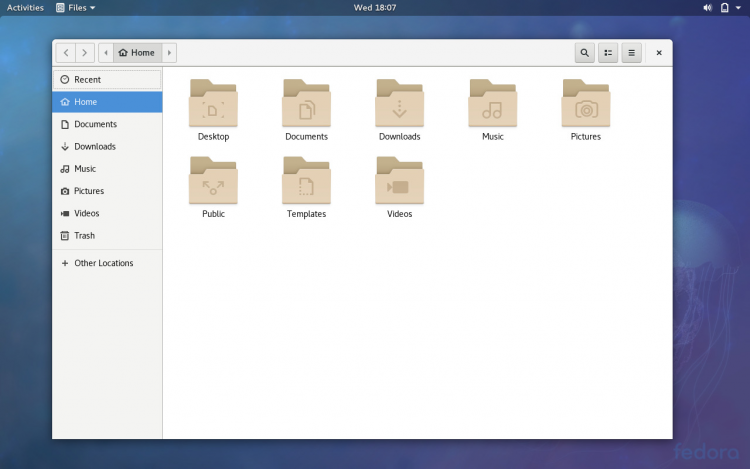Click the volume icon in system tray
The height and width of the screenshot is (469, 750).
pyautogui.click(x=707, y=7)
